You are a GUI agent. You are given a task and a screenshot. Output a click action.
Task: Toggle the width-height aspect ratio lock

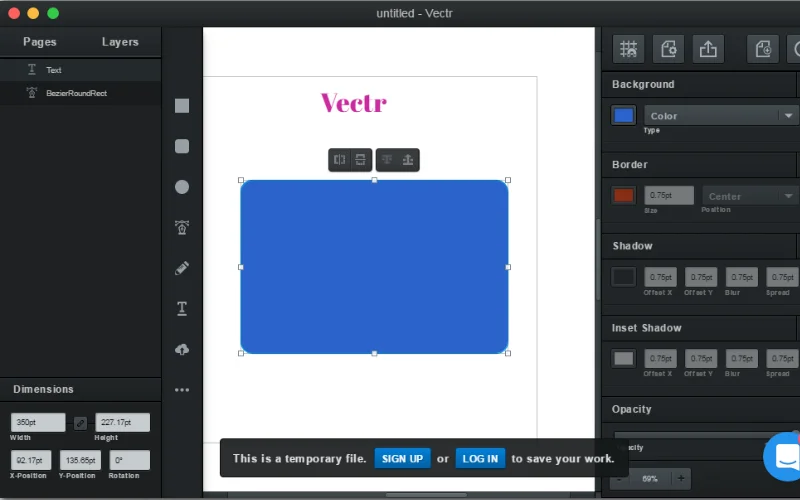click(80, 423)
